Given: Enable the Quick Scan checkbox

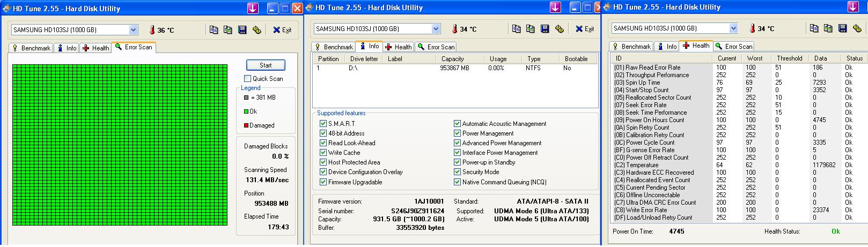Looking at the screenshot, I should point(248,78).
